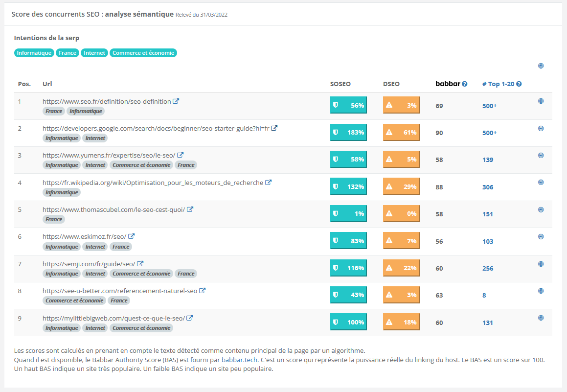Viewport: 567px width, 392px height.
Task: Click the 183% SOSEO score badge
Action: [348, 133]
